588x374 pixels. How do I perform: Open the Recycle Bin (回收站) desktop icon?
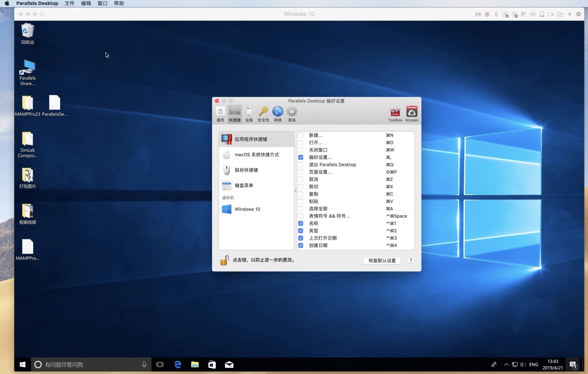click(27, 34)
